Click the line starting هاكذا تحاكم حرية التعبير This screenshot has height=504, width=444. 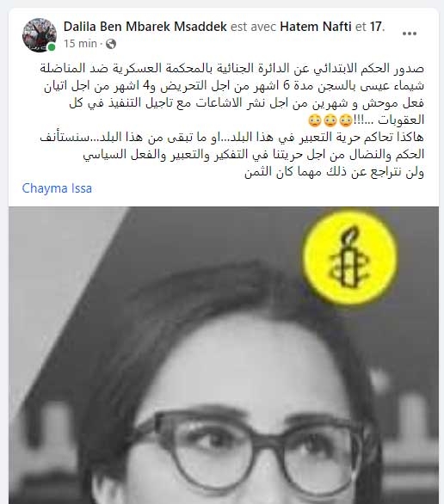tap(231, 138)
